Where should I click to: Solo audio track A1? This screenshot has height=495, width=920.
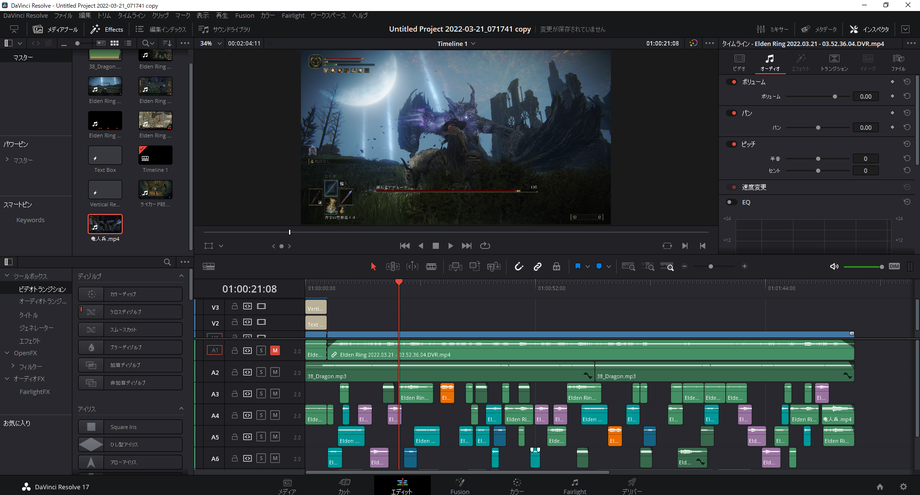click(x=262, y=350)
